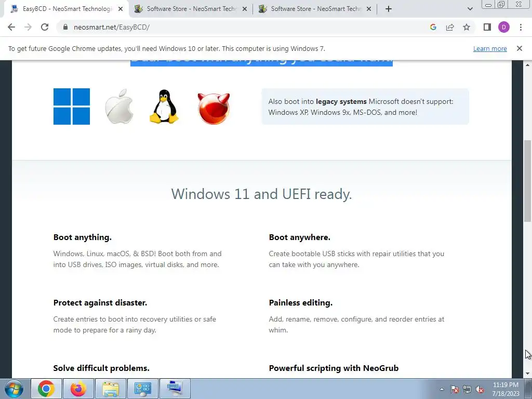Click the Linux Tux penguin icon
Image resolution: width=532 pixels, height=399 pixels.
[x=164, y=107]
